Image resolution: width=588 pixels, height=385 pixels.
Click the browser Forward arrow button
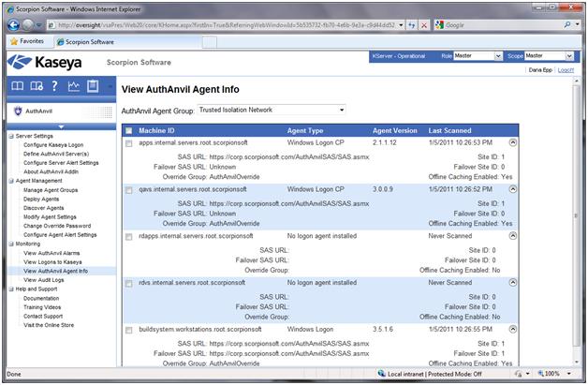pos(28,25)
